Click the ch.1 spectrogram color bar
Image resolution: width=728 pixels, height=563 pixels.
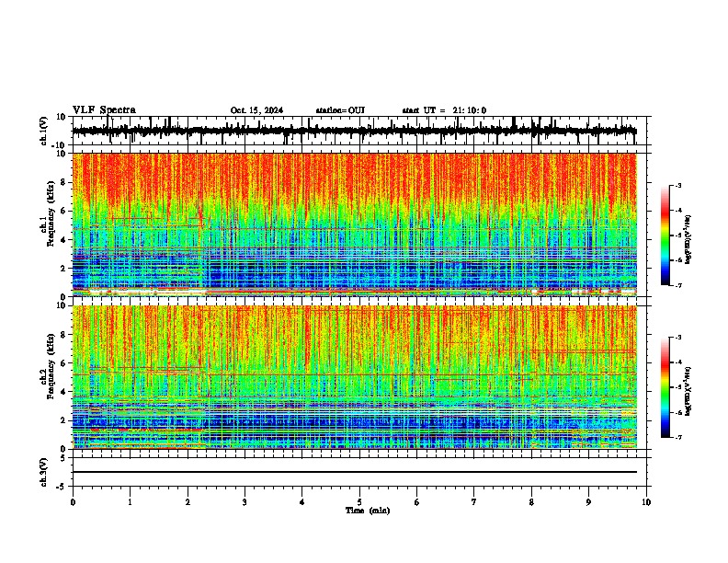665,236
